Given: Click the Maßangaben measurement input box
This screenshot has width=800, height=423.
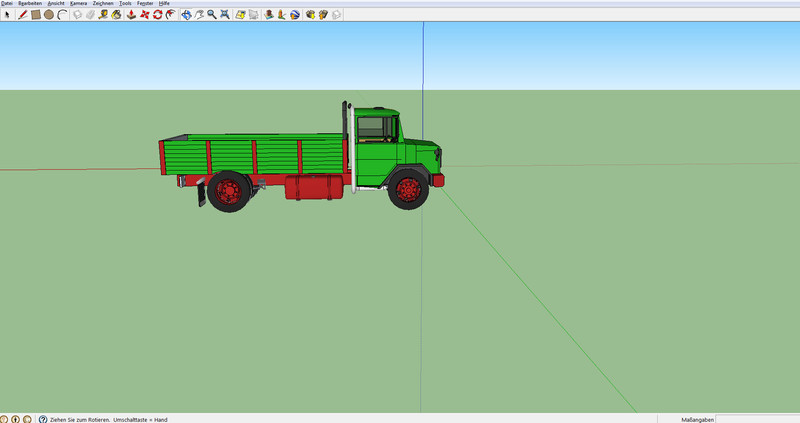Looking at the screenshot, I should tap(758, 419).
